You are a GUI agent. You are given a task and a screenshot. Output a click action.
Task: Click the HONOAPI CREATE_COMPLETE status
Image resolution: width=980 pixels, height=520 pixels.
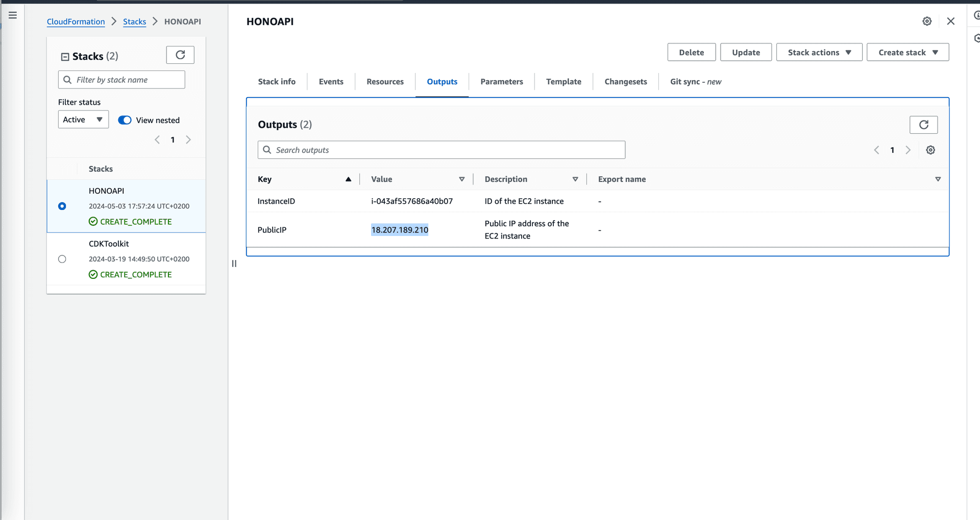click(130, 222)
